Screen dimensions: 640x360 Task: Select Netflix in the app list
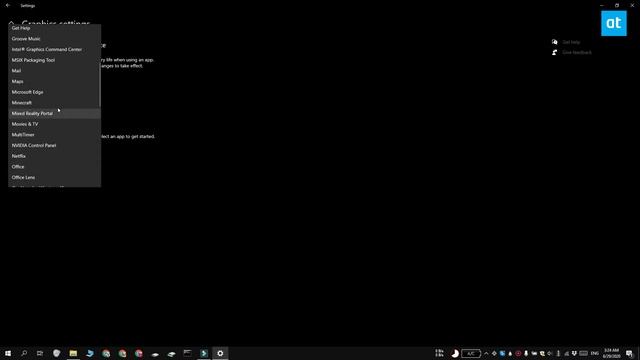[x=54, y=156]
